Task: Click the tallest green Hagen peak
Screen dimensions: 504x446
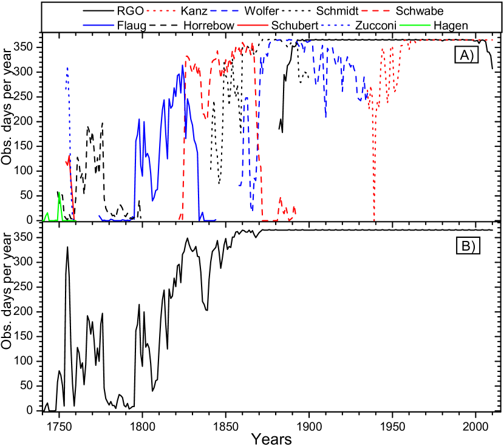Action: [x=59, y=193]
